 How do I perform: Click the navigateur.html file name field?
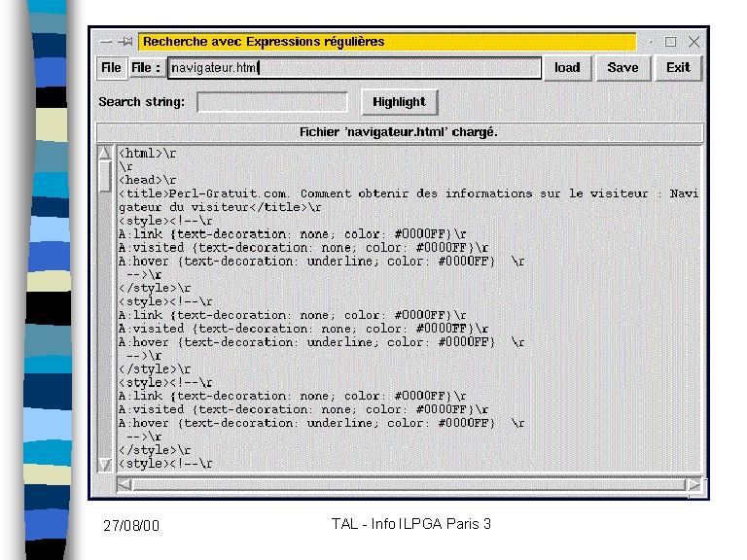point(354,68)
